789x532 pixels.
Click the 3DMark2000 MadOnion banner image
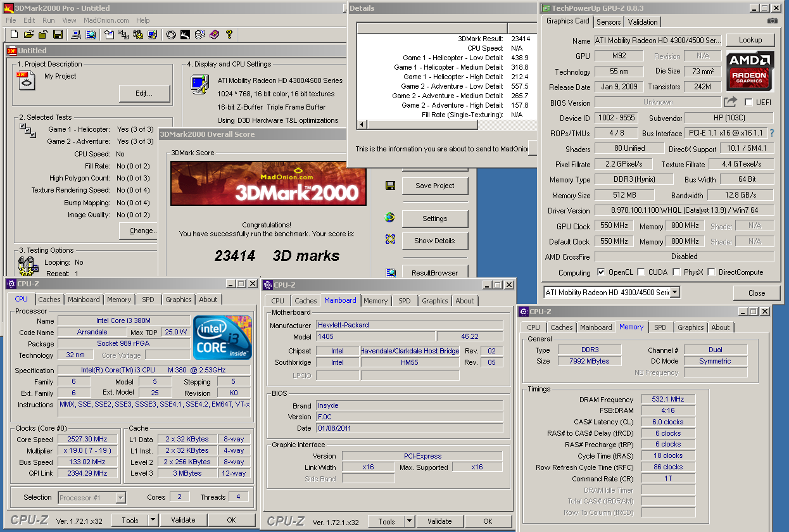[x=268, y=183]
